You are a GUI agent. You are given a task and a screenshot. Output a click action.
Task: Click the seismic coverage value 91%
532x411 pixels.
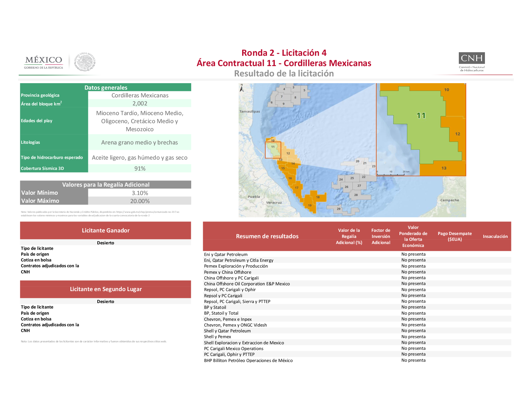(x=140, y=169)
